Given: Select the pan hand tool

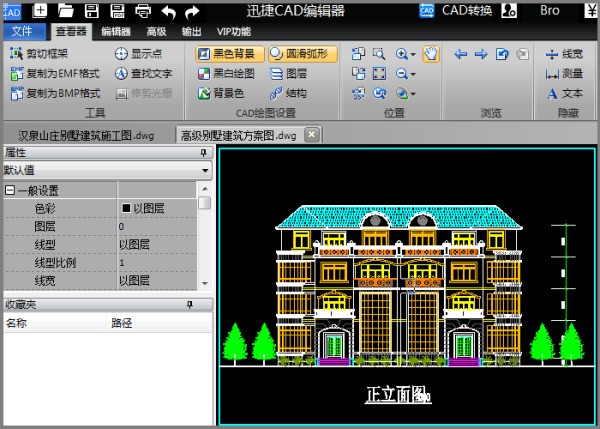Looking at the screenshot, I should [431, 54].
